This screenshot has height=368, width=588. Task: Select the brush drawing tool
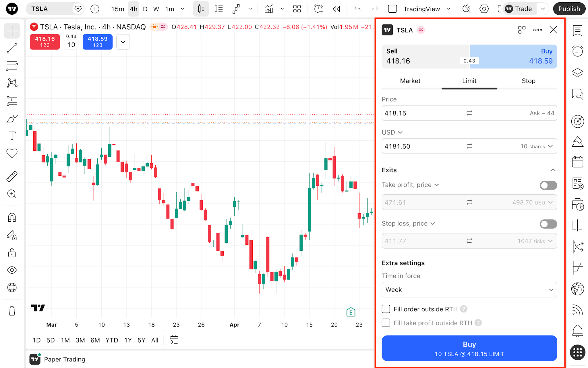(x=12, y=118)
